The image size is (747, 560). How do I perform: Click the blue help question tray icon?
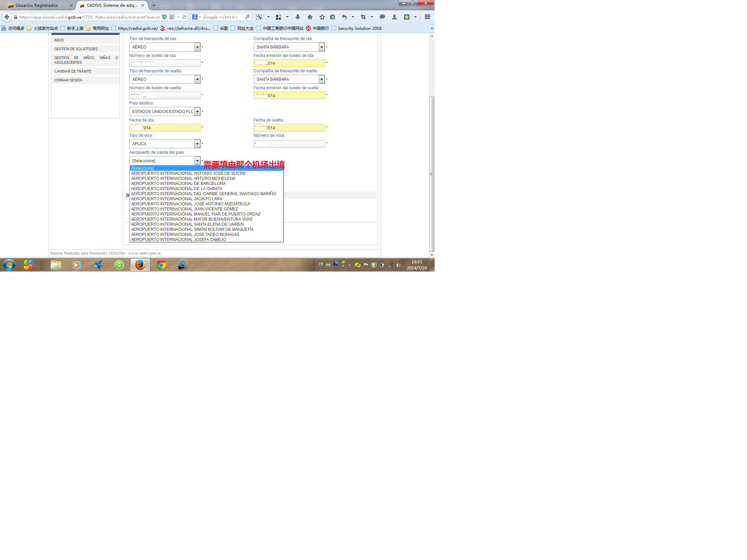pos(336,264)
